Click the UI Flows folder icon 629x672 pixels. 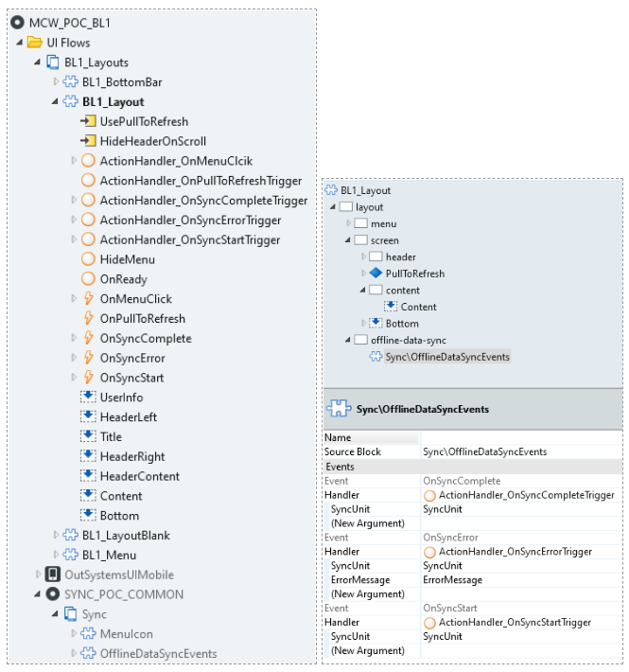pyautogui.click(x=35, y=43)
